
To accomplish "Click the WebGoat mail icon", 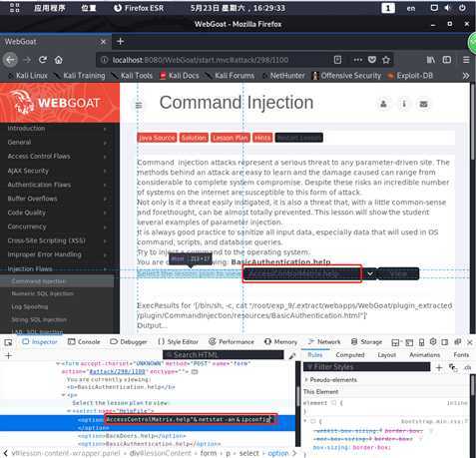I will click(x=423, y=104).
